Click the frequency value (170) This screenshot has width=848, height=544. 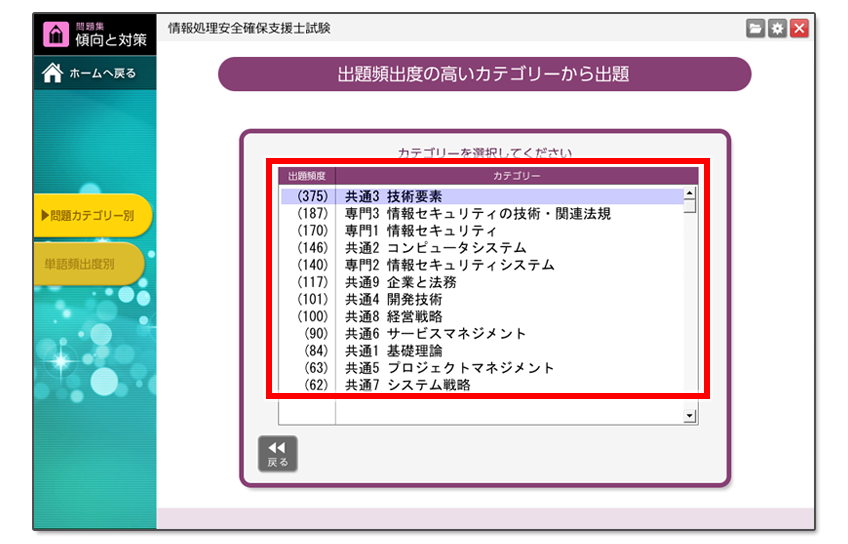pyautogui.click(x=313, y=230)
